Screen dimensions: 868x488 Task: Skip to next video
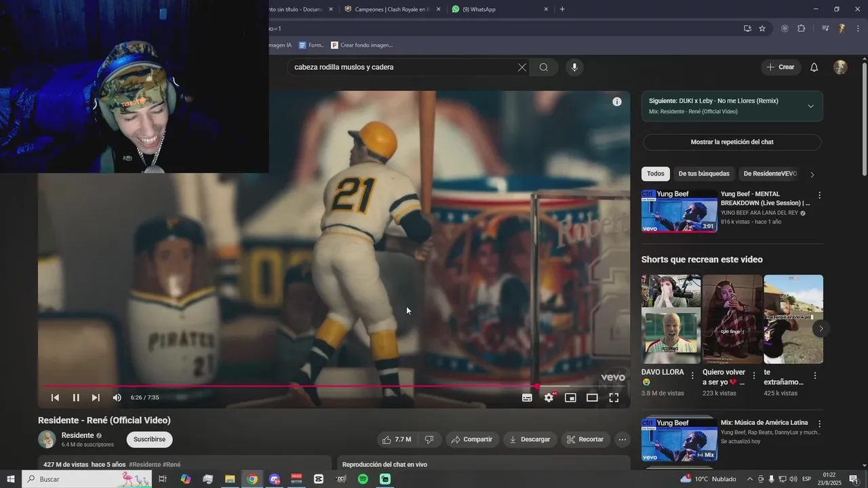(96, 398)
